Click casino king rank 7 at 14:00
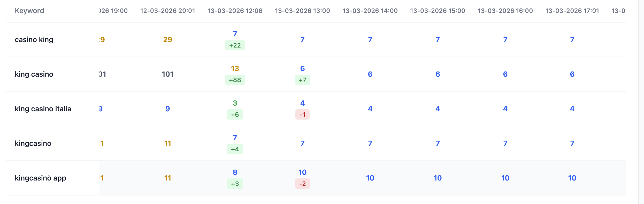Viewport: 644px width, 204px height. coord(370,40)
